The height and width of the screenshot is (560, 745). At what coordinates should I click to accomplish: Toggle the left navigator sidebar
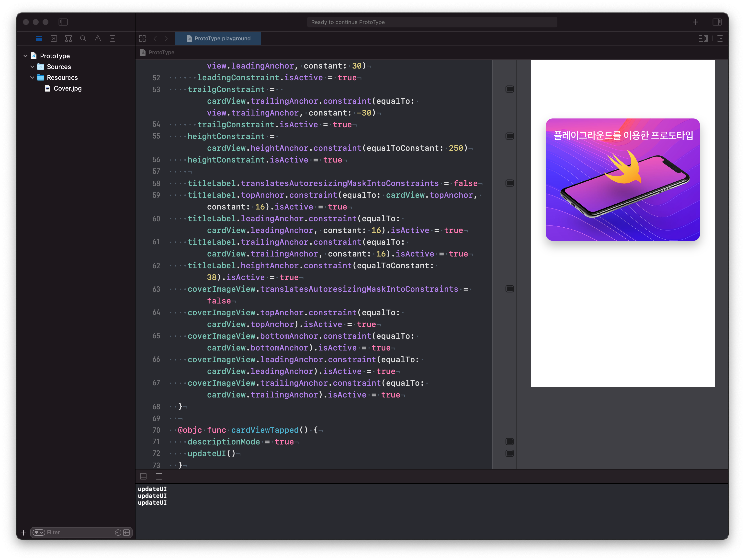[63, 22]
